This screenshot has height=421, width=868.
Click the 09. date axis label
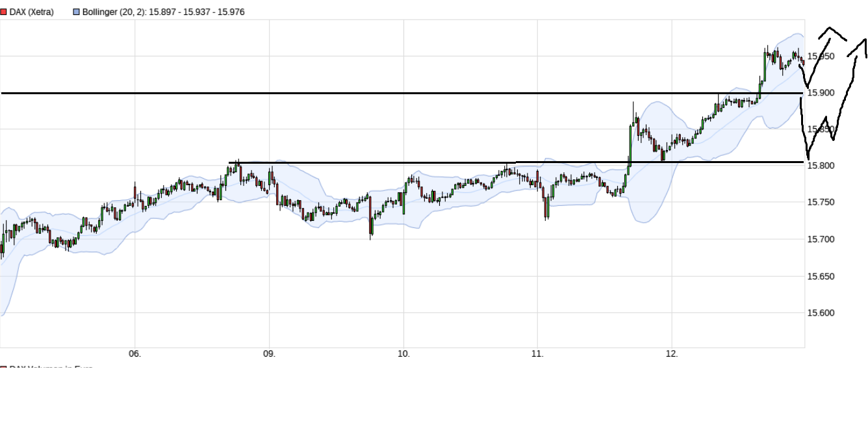(269, 354)
